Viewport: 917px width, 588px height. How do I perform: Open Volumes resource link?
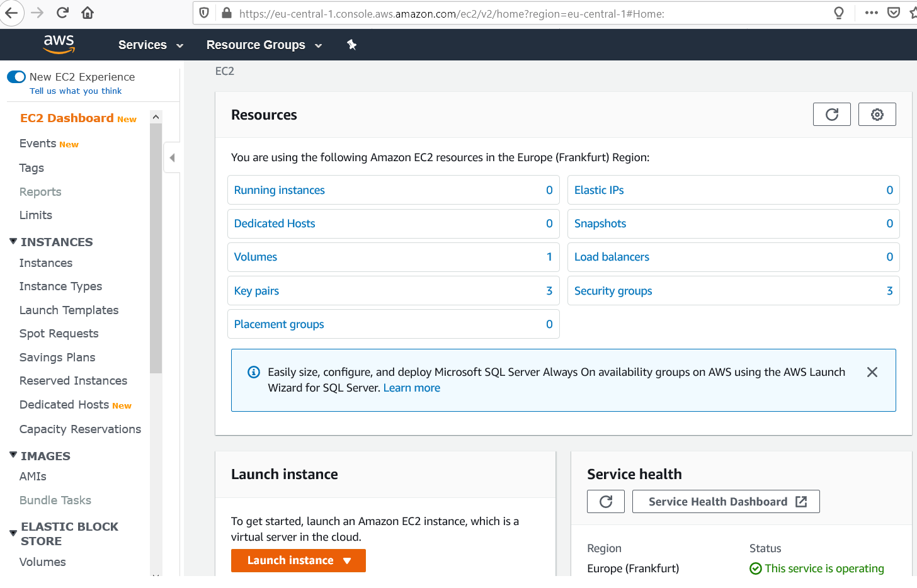pos(256,257)
